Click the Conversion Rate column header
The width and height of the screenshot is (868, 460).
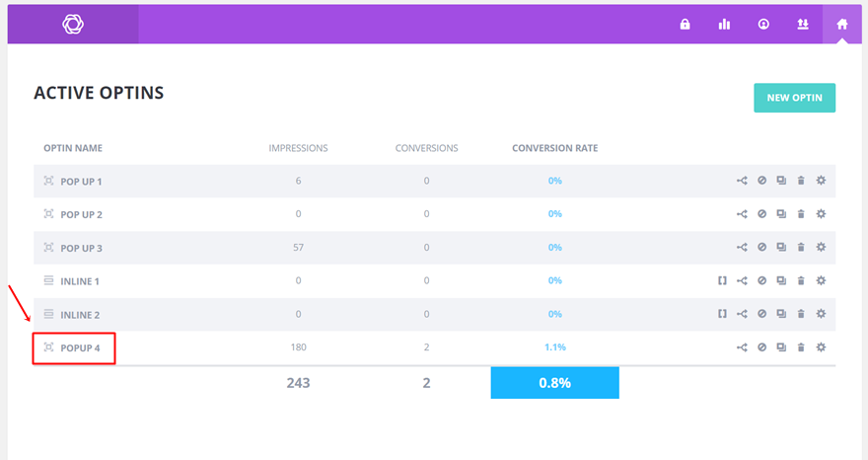(554, 148)
